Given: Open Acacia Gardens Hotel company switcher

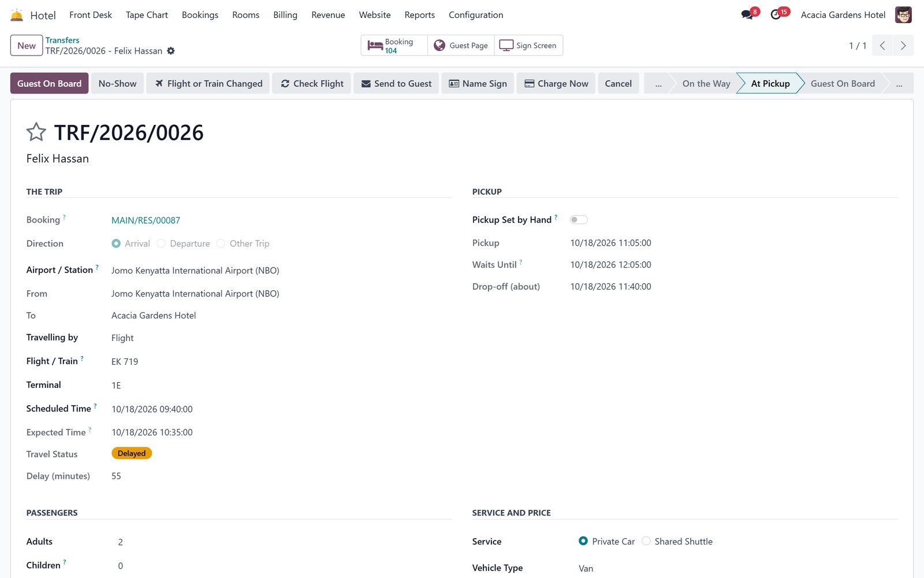Looking at the screenshot, I should click(x=843, y=15).
